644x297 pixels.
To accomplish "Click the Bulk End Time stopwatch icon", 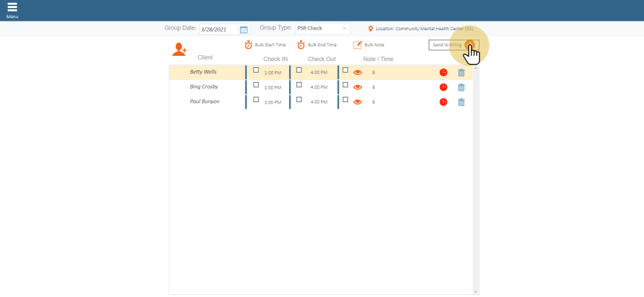I will coord(301,45).
